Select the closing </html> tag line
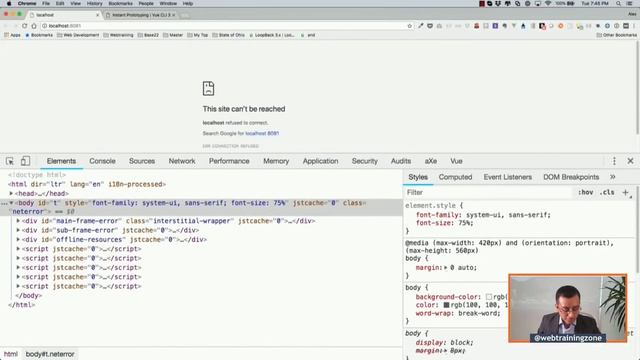The width and height of the screenshot is (640, 360). point(22,305)
